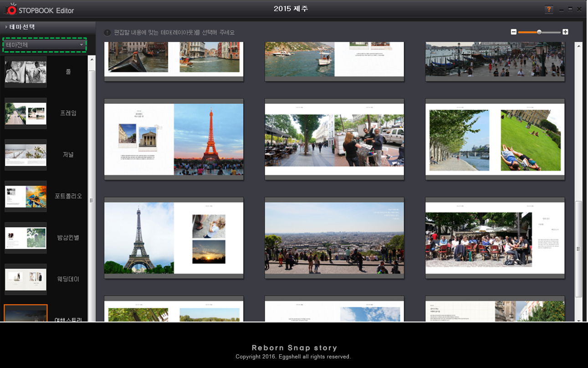Click the layout gallery vertical scrollbar thumb

point(578,249)
